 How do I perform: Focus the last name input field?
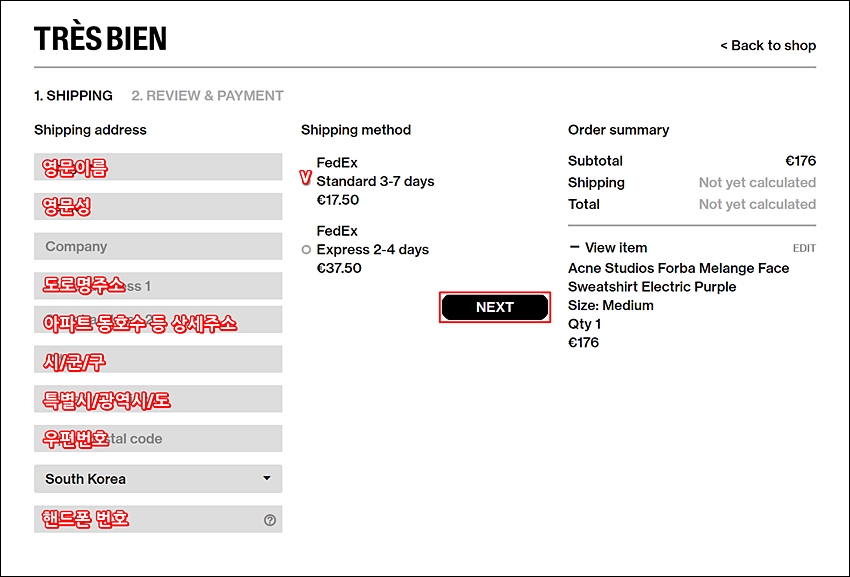tap(158, 207)
